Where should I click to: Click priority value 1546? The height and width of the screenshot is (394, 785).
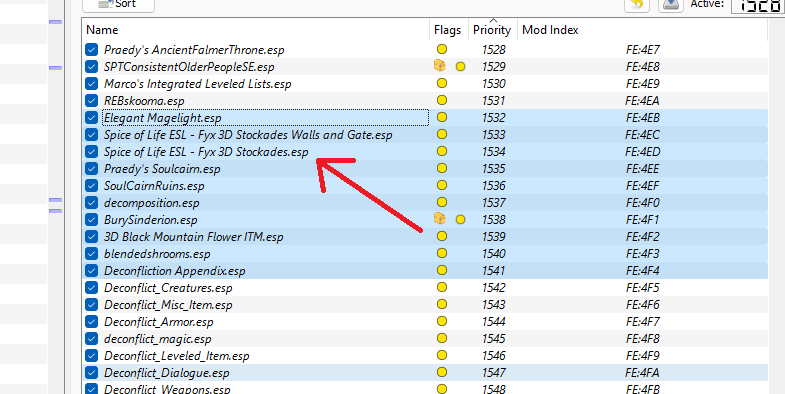(494, 356)
